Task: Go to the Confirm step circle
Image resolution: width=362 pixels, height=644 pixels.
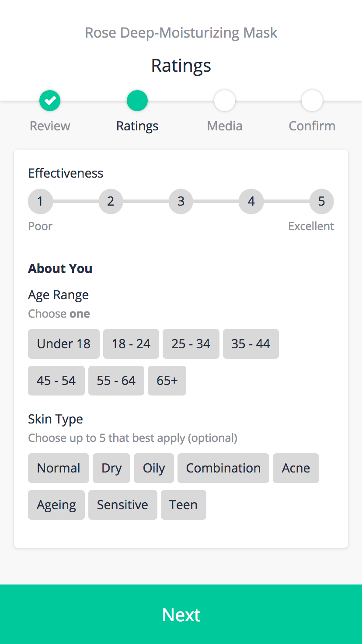Action: click(x=312, y=101)
